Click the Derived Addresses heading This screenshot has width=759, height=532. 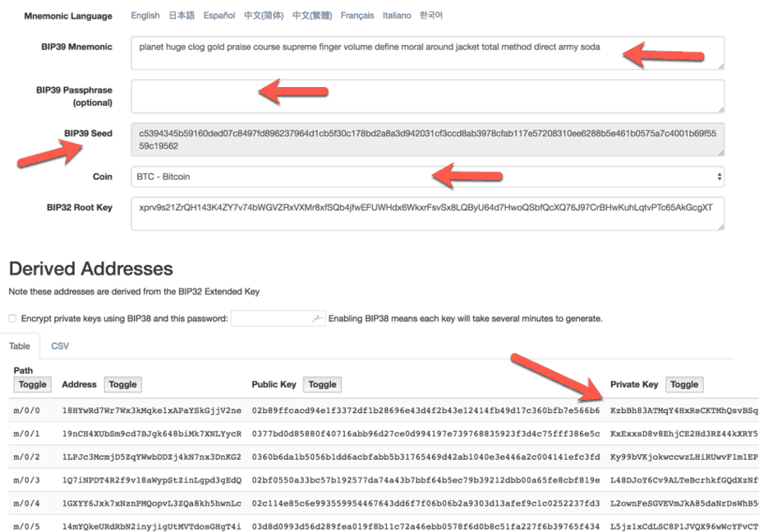(x=91, y=269)
